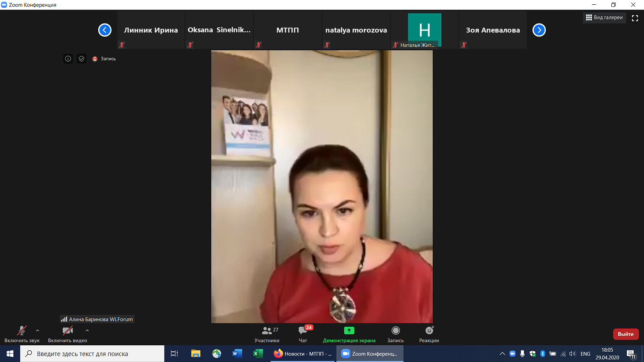Expand video options arrow next to camera
The width and height of the screenshot is (644, 362).
(87, 331)
